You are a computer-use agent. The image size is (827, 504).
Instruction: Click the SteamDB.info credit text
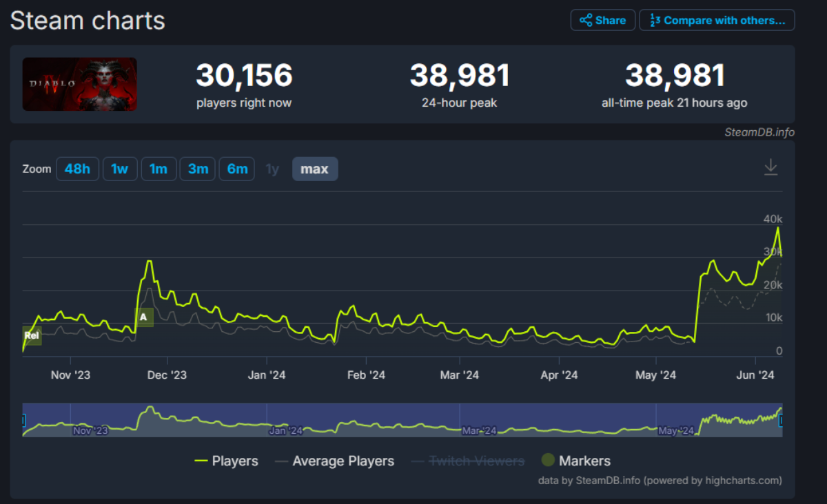click(759, 132)
